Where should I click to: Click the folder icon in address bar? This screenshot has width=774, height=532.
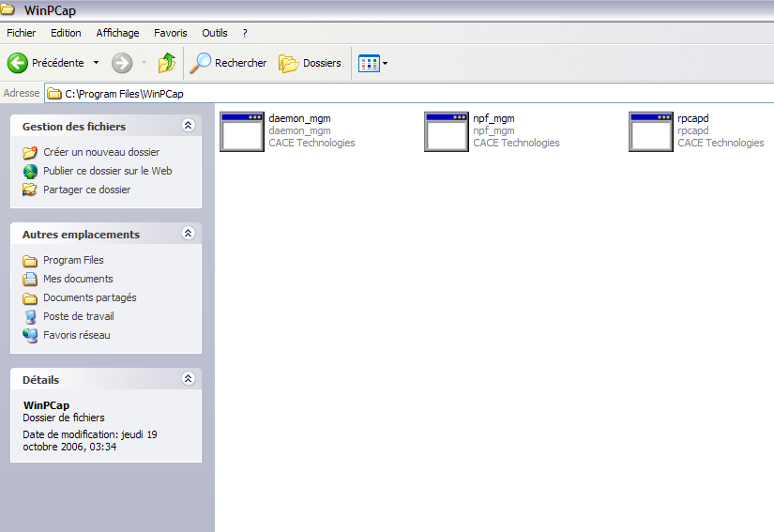(54, 94)
